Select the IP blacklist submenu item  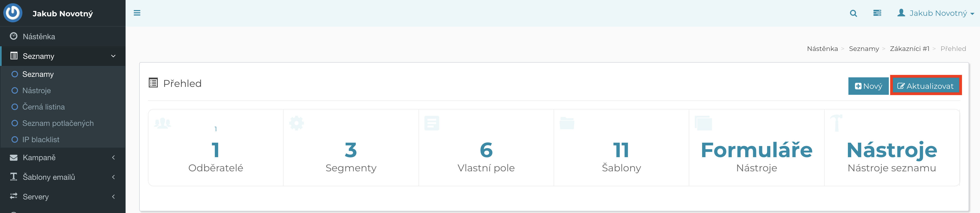click(41, 140)
